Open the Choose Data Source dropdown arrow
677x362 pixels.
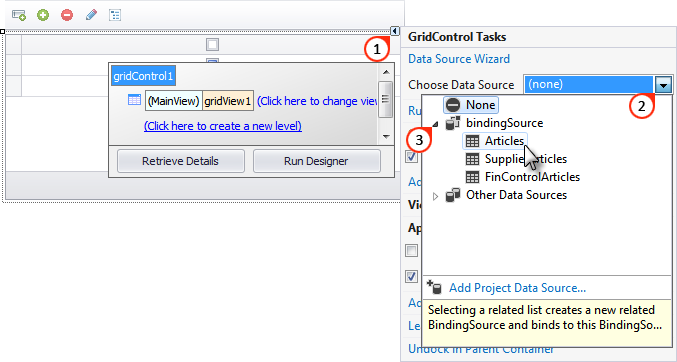[663, 85]
